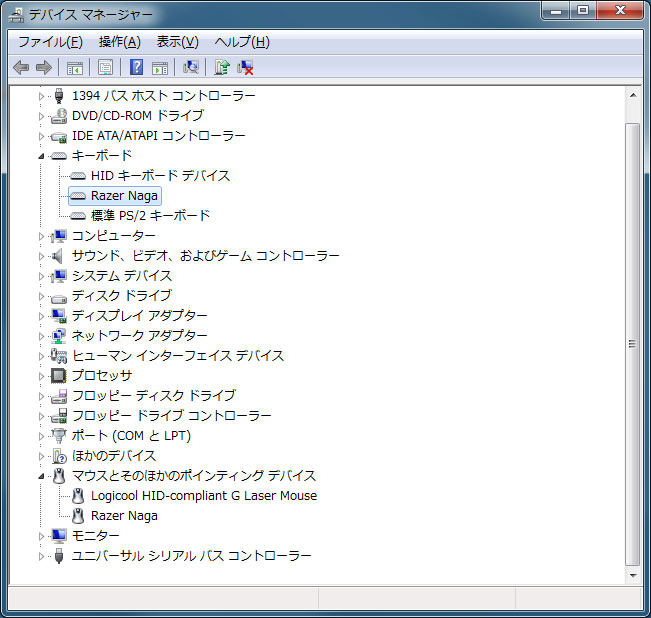Open the ヘルプ(H) menu

click(x=242, y=42)
